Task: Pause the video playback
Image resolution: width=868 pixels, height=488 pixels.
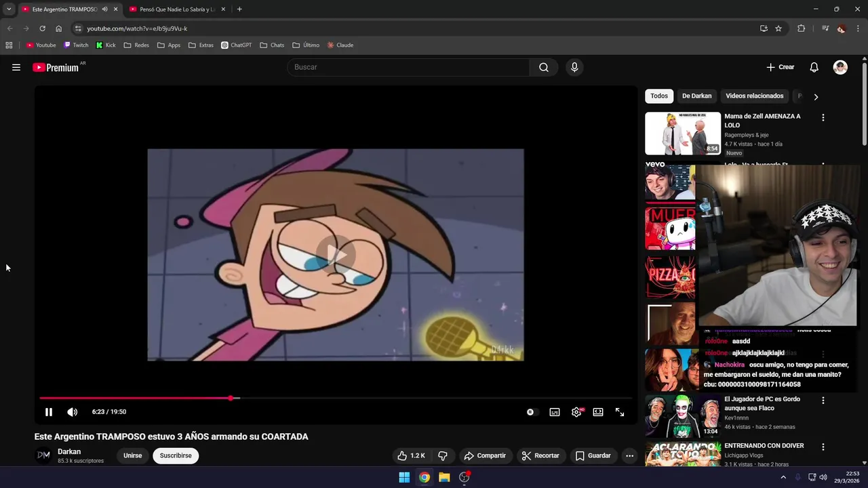Action: 49,412
